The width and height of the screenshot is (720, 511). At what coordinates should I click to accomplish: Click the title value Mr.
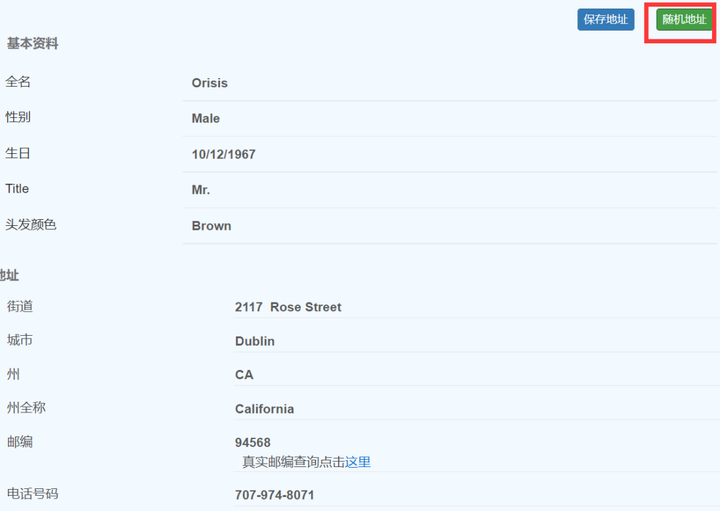[x=201, y=190]
